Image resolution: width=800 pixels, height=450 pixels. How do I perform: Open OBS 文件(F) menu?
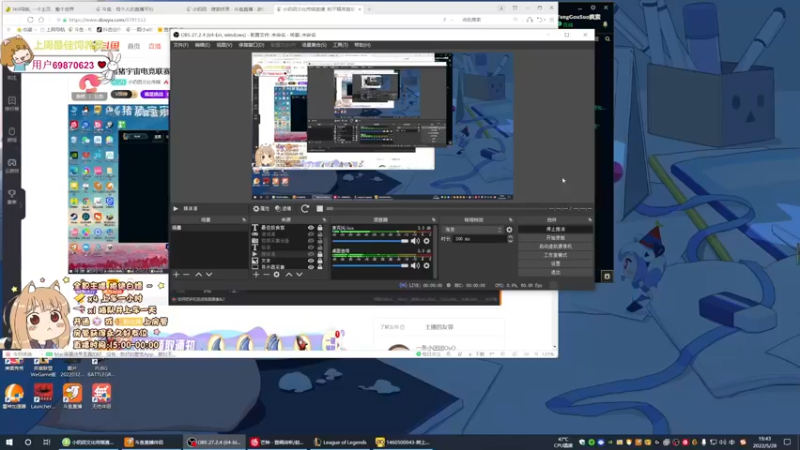pyautogui.click(x=181, y=45)
